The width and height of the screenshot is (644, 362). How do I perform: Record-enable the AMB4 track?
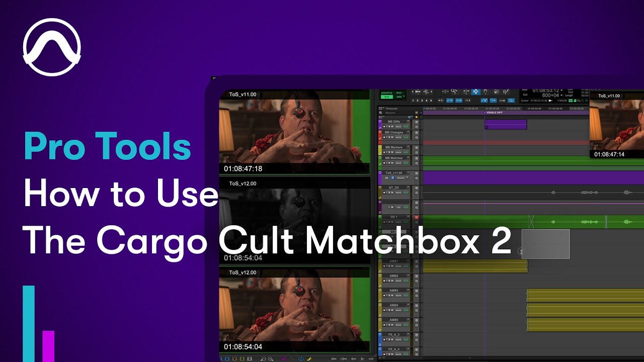pos(384,310)
